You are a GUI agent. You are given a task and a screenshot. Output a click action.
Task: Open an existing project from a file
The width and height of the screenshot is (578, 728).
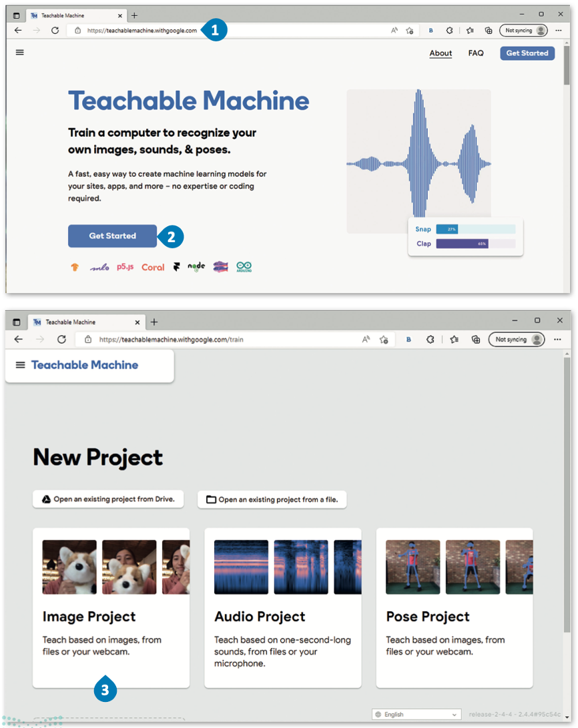(x=272, y=500)
